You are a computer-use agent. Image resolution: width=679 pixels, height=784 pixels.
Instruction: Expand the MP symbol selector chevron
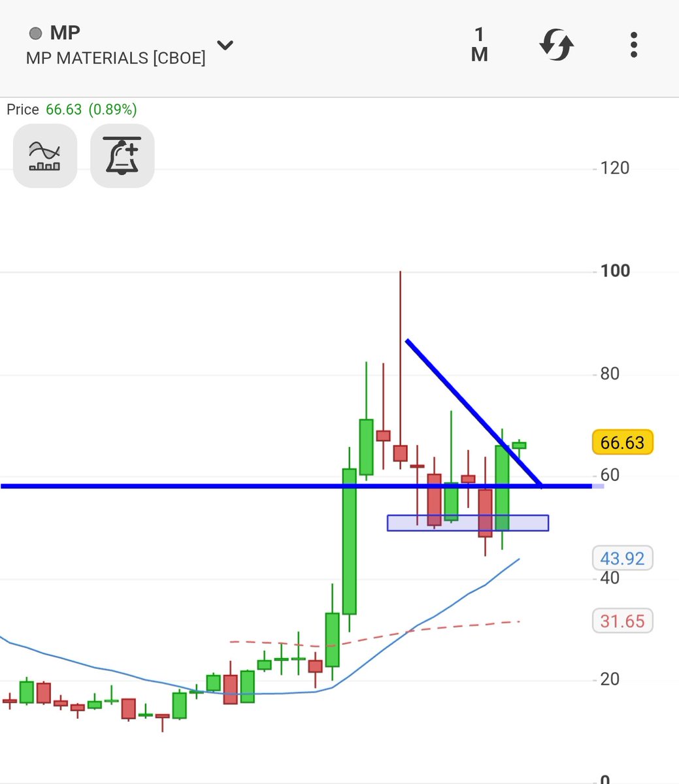[225, 46]
